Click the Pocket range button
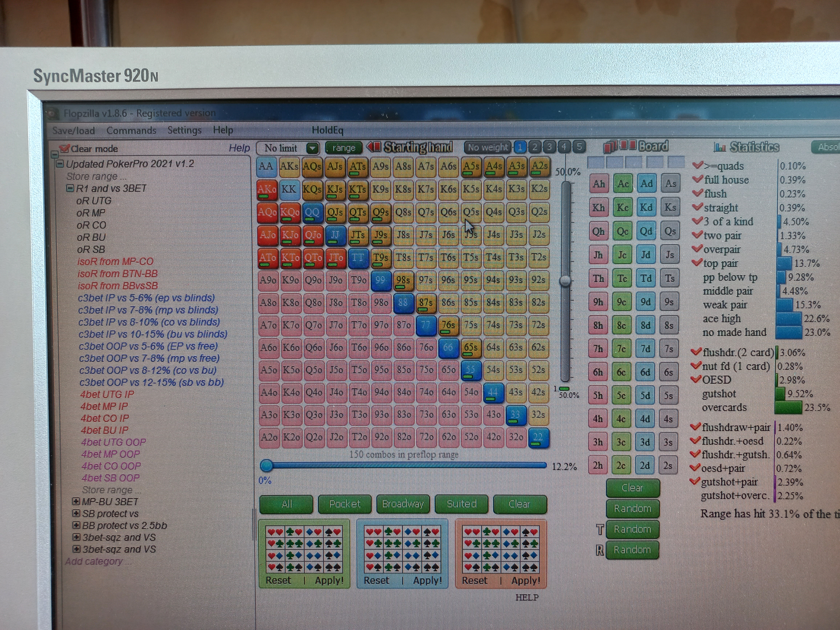This screenshot has height=630, width=840. pos(345,504)
